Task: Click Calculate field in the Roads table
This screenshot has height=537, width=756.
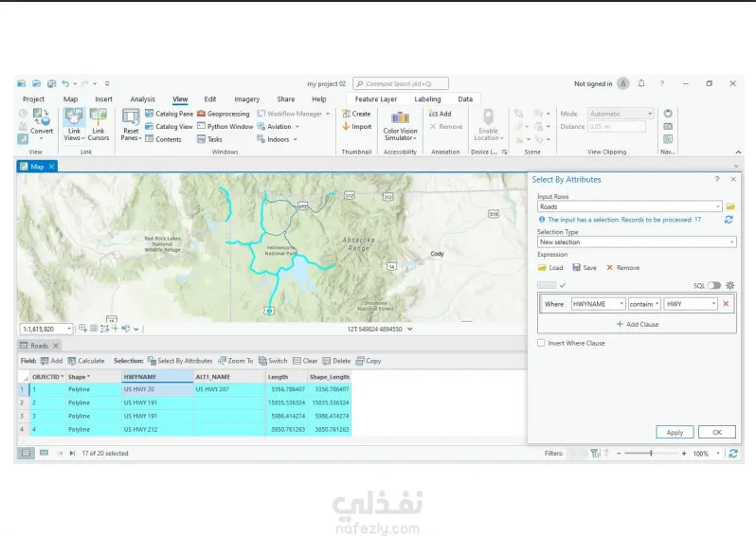Action: 86,361
